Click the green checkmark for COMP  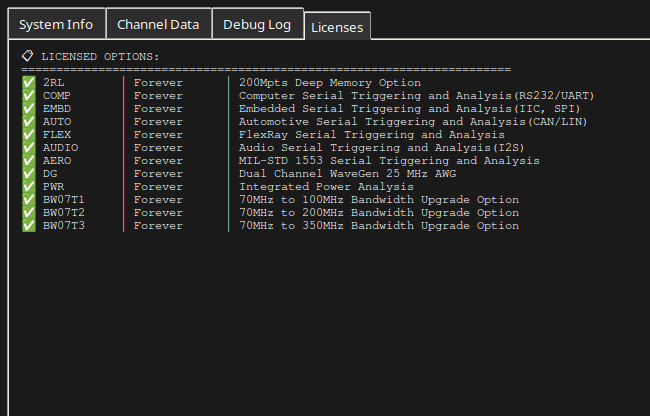29,95
